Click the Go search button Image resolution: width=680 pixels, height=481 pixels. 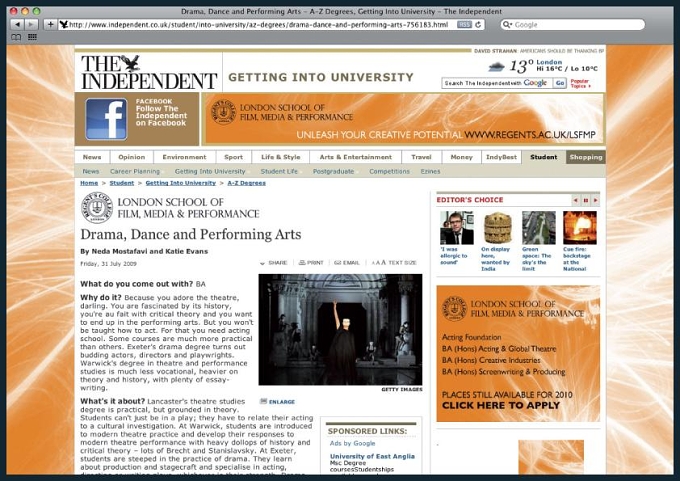click(x=560, y=83)
